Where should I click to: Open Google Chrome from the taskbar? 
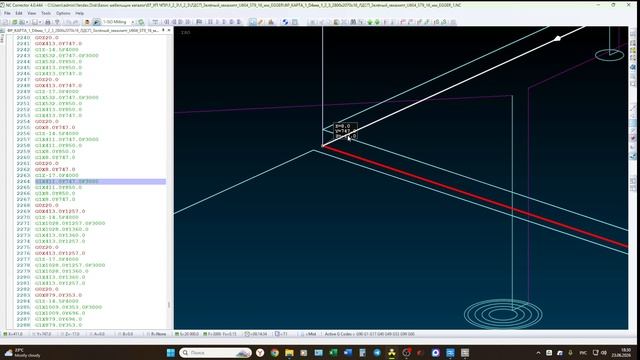click(x=275, y=353)
